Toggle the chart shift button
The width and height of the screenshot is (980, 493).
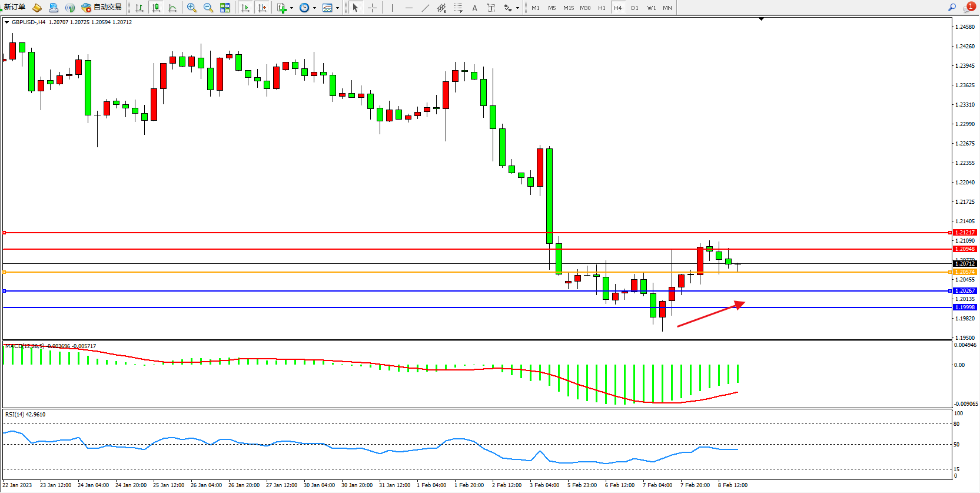pos(262,8)
